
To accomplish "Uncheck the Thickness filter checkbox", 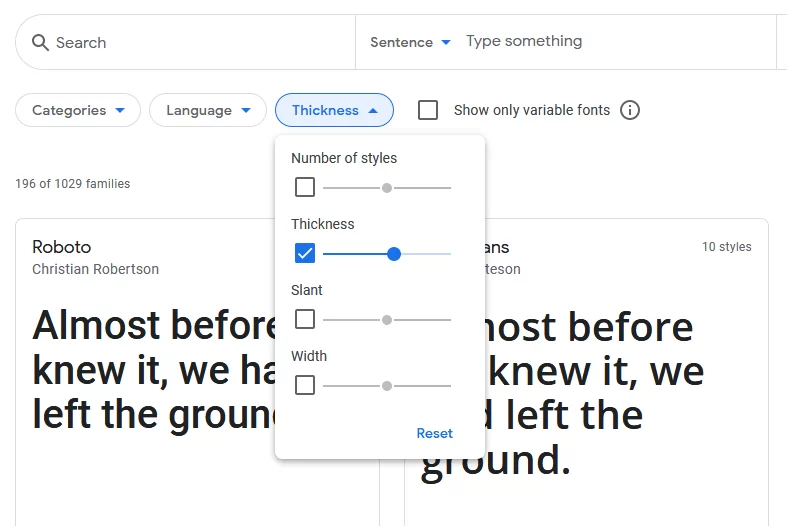I will [x=305, y=253].
